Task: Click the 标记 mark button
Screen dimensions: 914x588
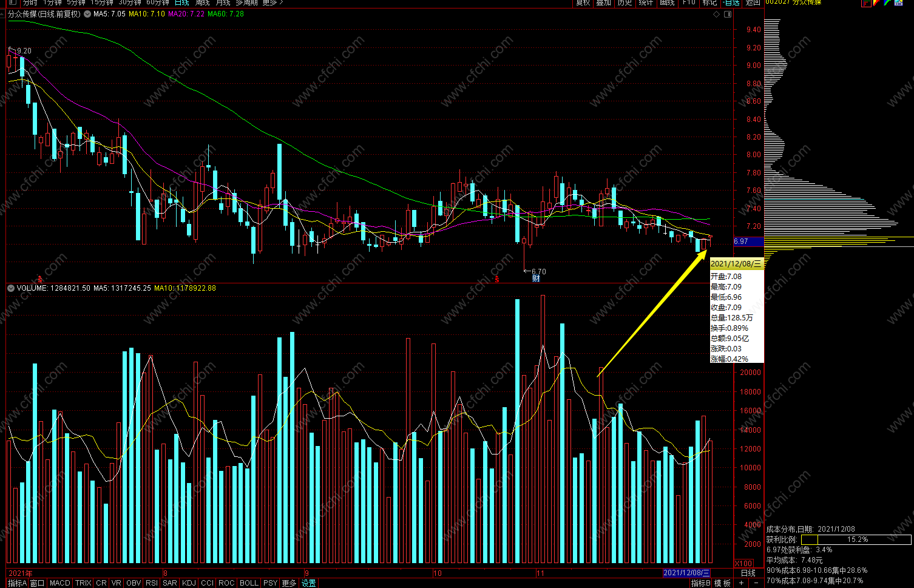Action: click(x=709, y=2)
